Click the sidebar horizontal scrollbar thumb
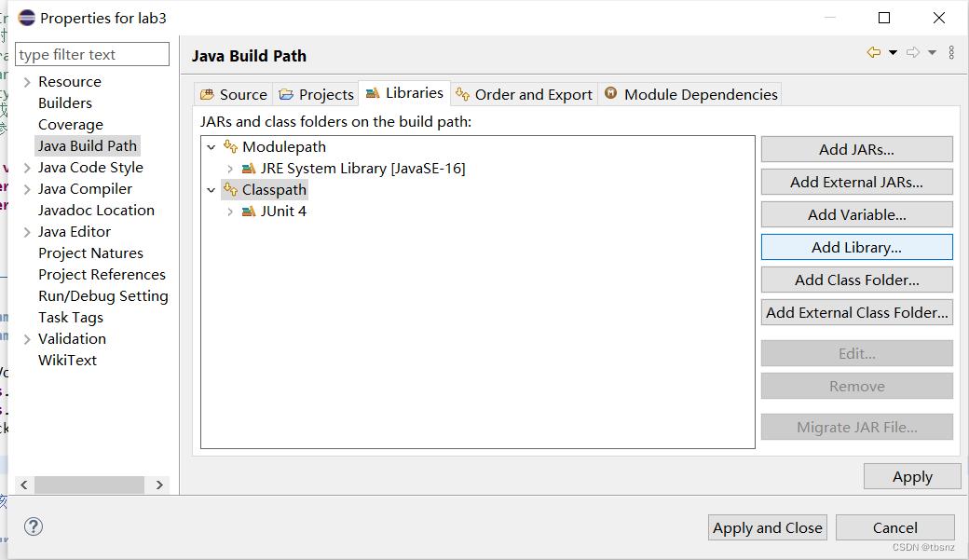 point(89,485)
